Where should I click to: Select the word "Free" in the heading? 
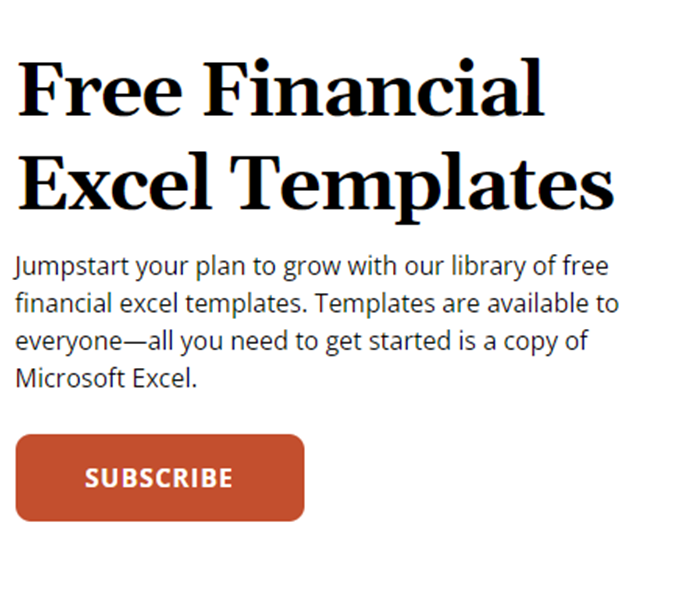click(99, 89)
